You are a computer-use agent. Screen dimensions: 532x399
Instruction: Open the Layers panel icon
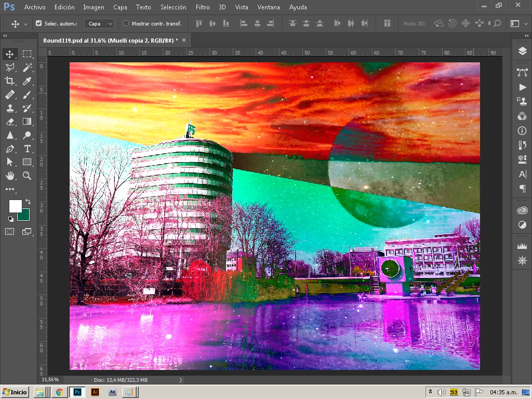pos(522,51)
